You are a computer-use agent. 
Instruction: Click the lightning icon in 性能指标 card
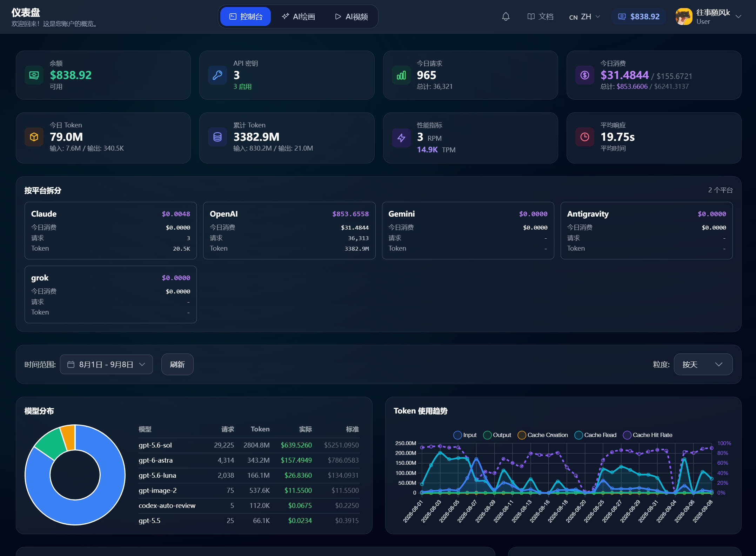point(401,138)
